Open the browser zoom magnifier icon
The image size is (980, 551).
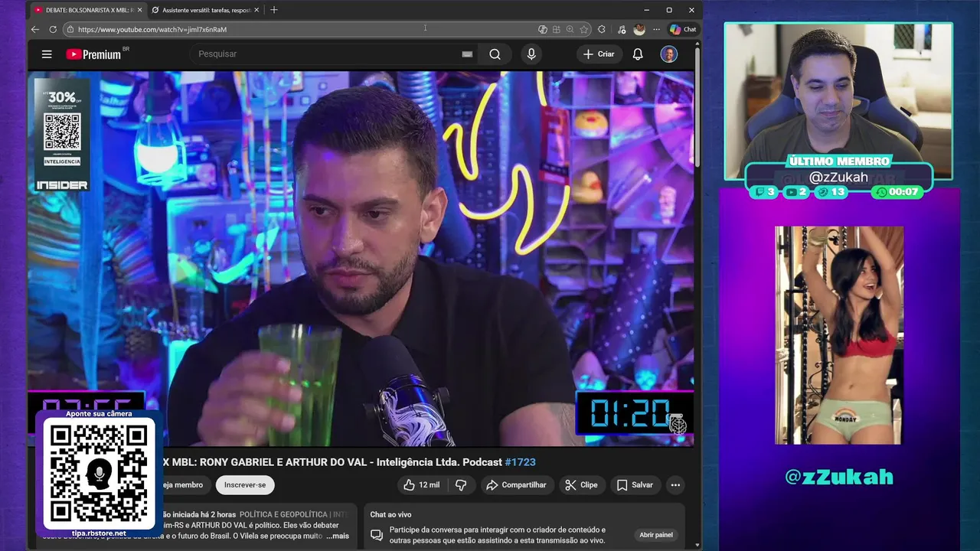point(570,29)
